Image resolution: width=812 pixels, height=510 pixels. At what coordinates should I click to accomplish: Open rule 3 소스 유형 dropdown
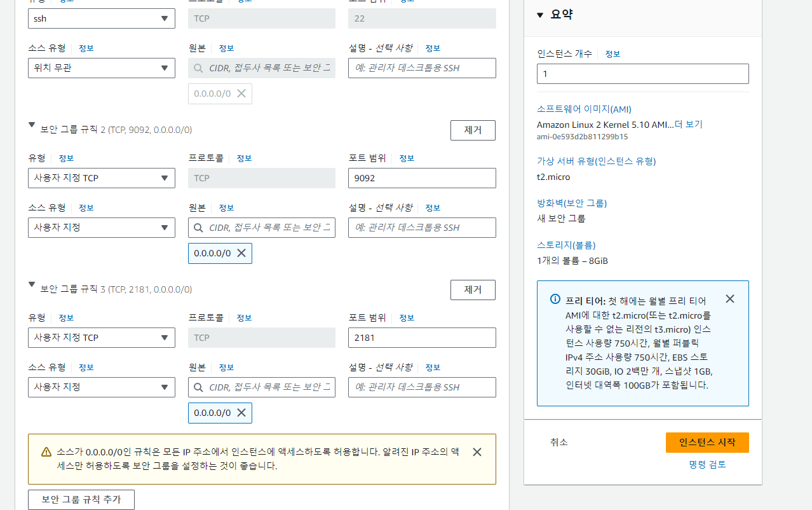102,387
